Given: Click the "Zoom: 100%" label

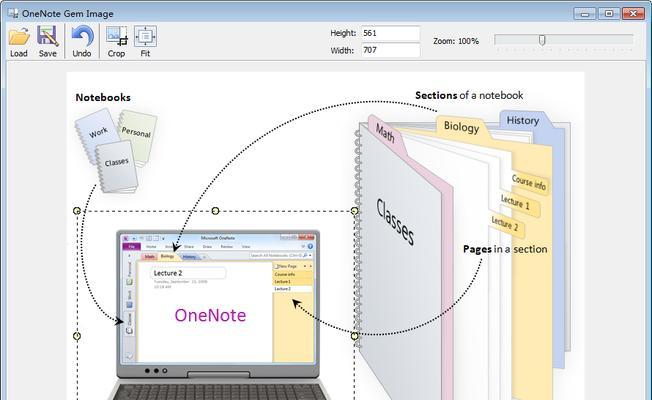Looking at the screenshot, I should click(456, 41).
